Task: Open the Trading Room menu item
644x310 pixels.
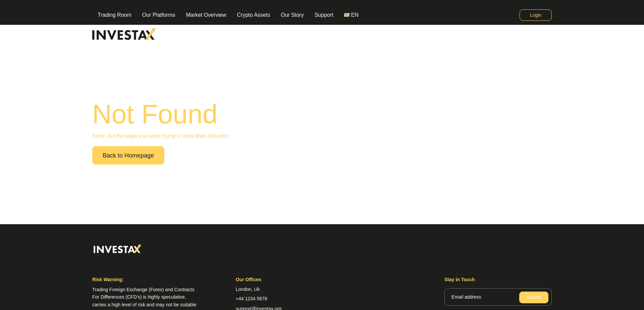Action: click(114, 15)
